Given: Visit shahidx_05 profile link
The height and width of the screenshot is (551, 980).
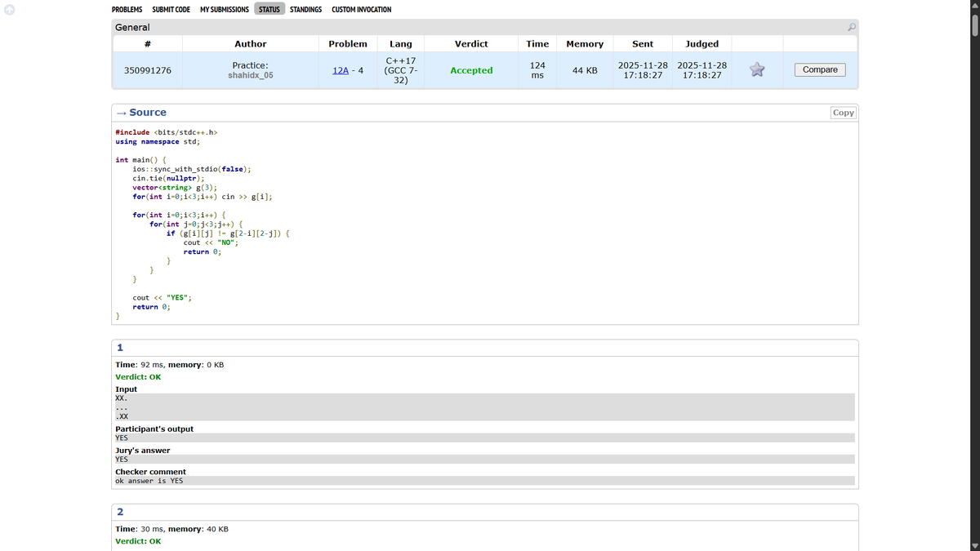Looking at the screenshot, I should [251, 75].
